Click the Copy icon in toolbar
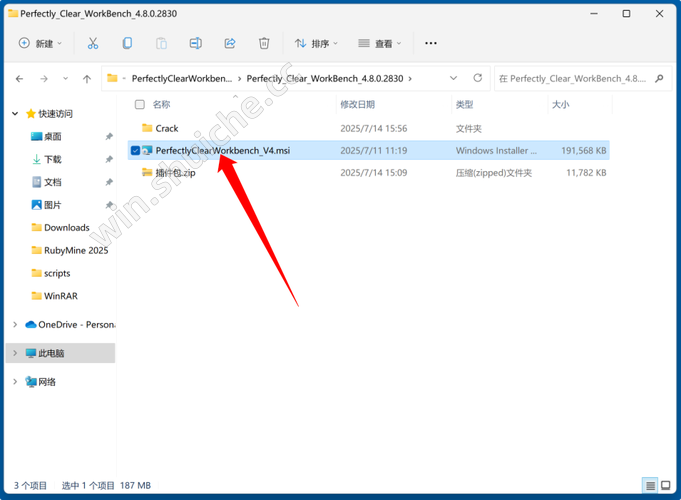 pyautogui.click(x=127, y=43)
